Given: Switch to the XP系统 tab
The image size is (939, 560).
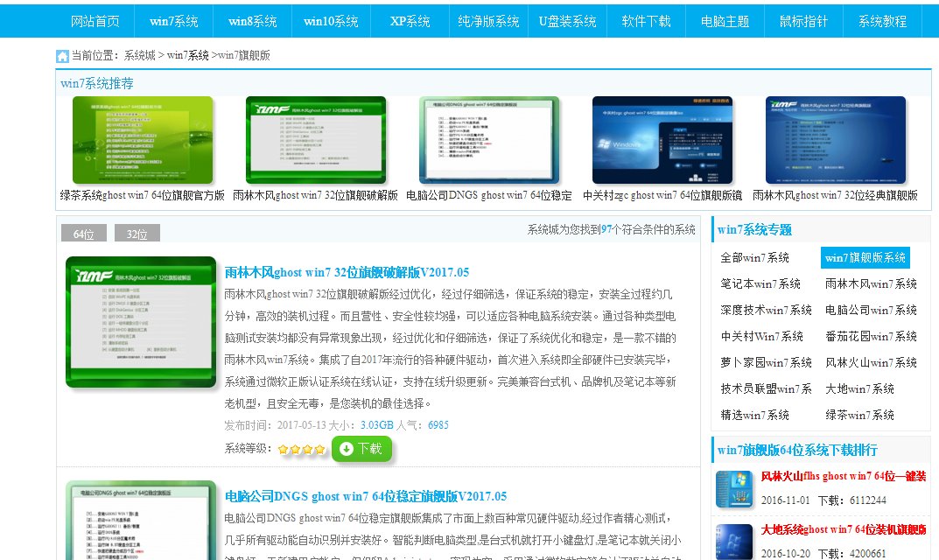Looking at the screenshot, I should point(409,20).
